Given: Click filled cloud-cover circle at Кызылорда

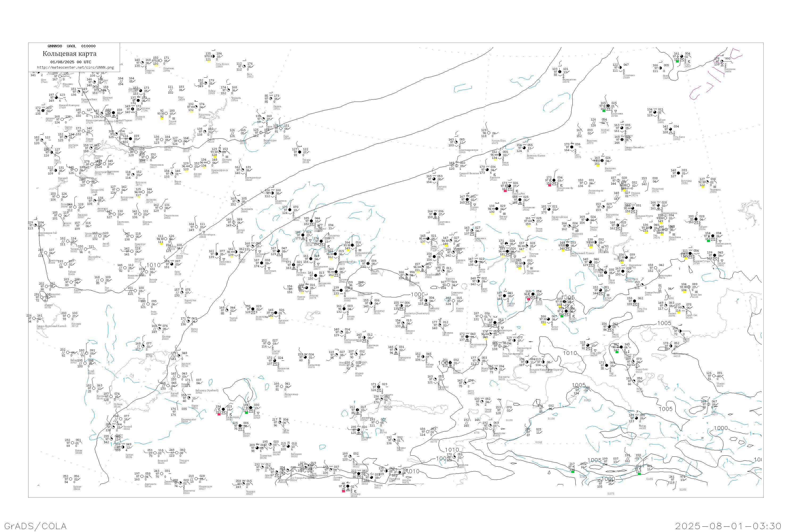Looking at the screenshot, I should (x=223, y=410).
